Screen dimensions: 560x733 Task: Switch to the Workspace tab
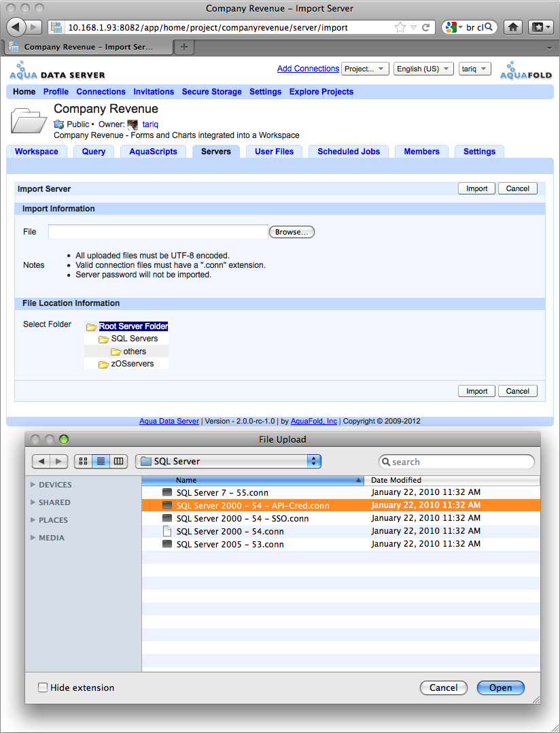click(x=37, y=152)
